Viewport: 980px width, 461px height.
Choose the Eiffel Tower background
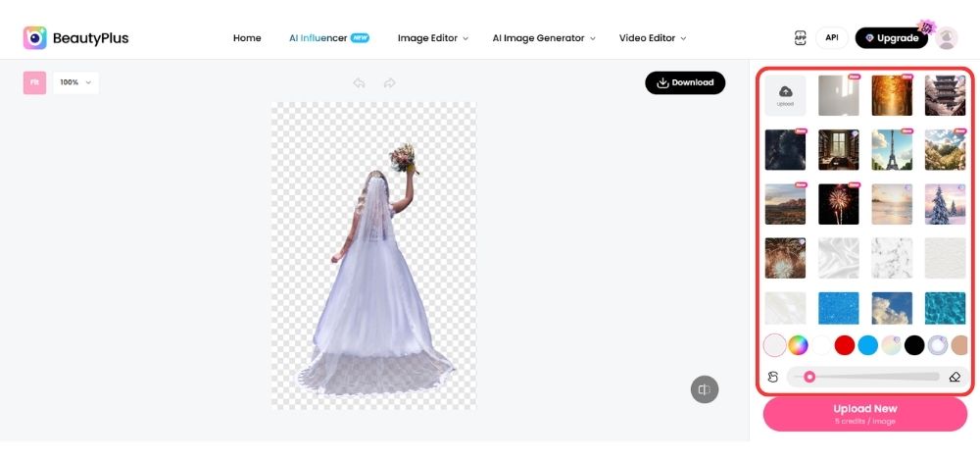click(x=892, y=150)
